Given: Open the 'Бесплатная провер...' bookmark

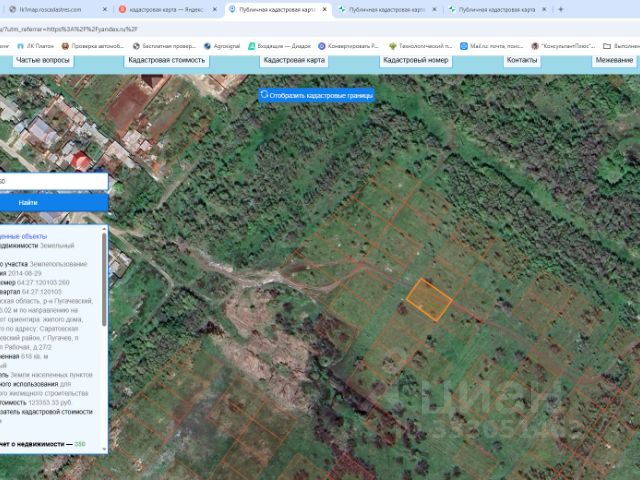Looking at the screenshot, I should (164, 46).
